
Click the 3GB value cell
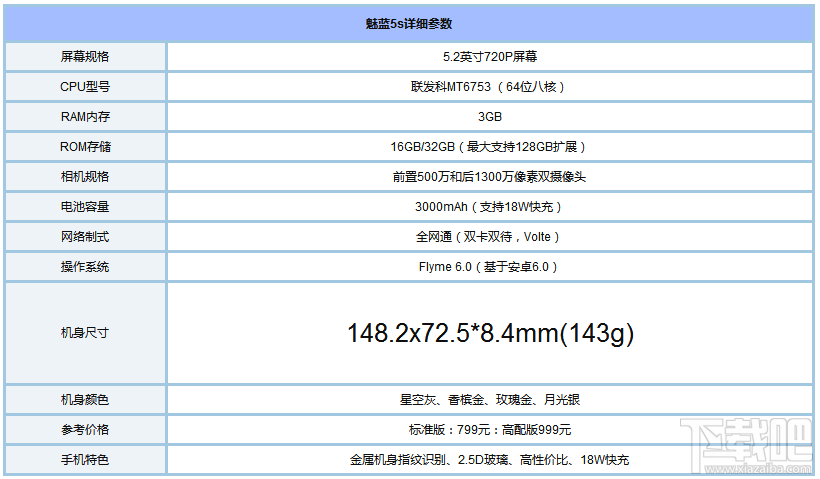tap(490, 117)
